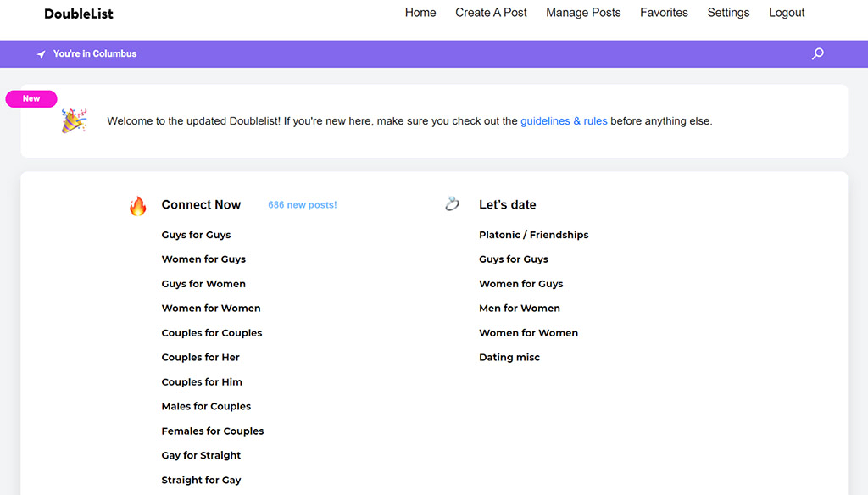The width and height of the screenshot is (868, 495).
Task: Select Manage Posts in the menu
Action: (583, 13)
